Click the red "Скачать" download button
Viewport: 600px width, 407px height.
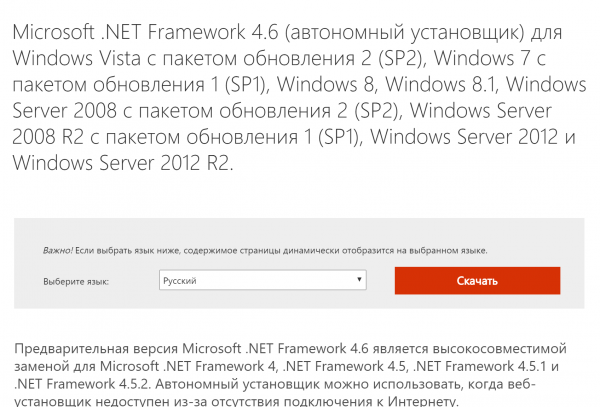click(477, 281)
